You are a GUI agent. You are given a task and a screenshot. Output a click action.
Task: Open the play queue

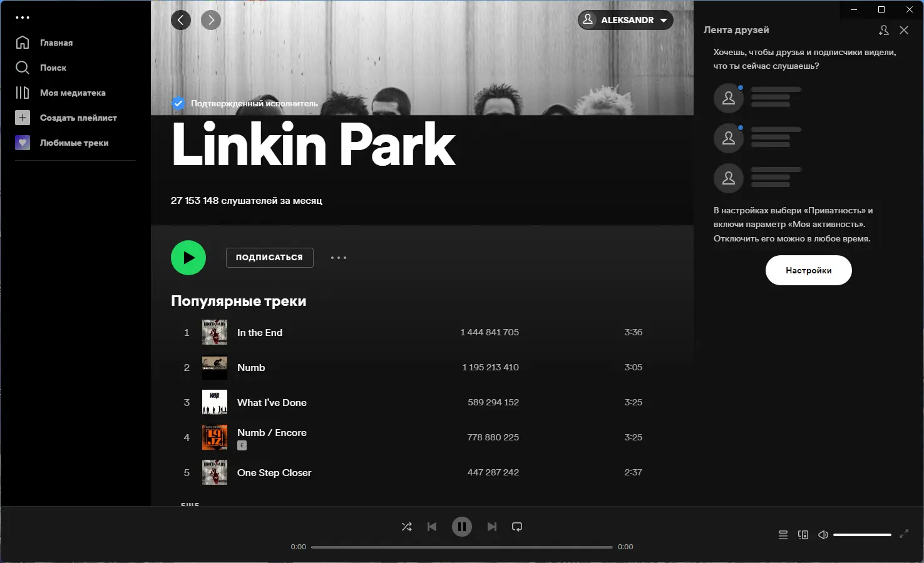783,535
